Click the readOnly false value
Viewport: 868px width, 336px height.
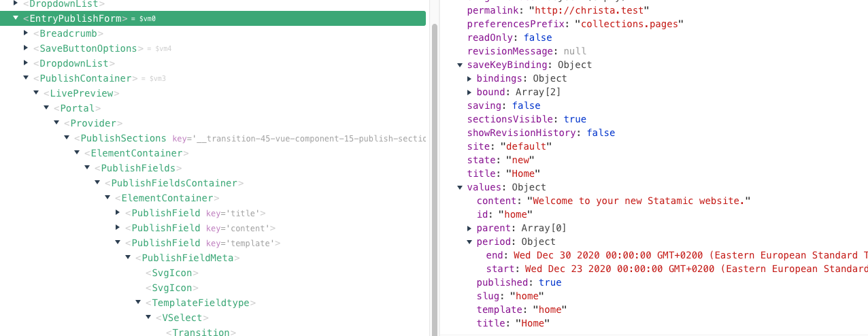pyautogui.click(x=538, y=37)
